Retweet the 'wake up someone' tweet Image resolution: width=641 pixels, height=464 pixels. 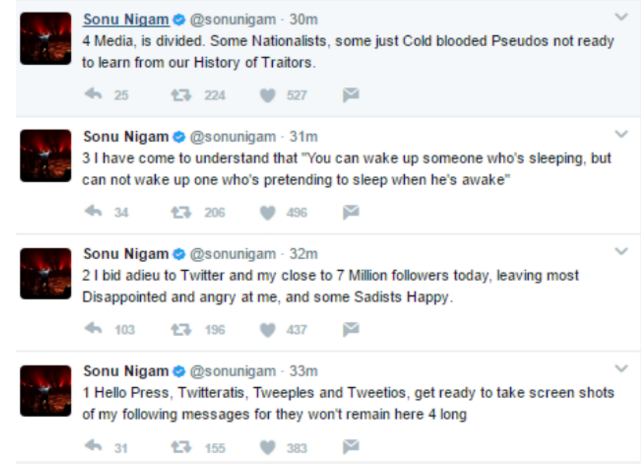point(180,212)
